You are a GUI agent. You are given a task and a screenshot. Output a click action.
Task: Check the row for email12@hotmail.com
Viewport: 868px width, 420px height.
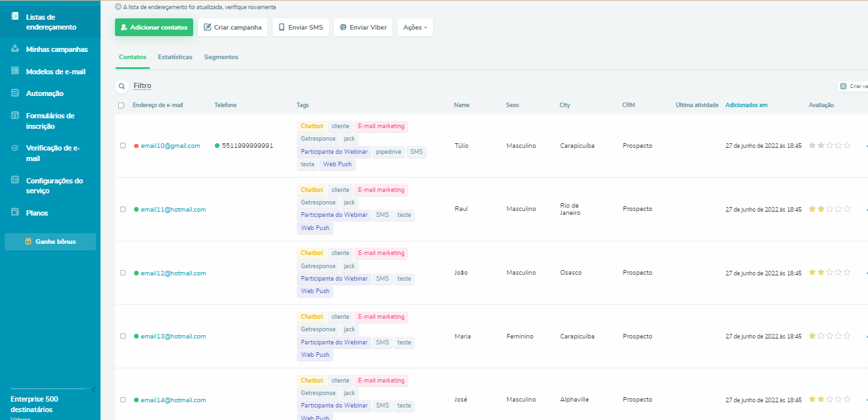click(x=123, y=273)
